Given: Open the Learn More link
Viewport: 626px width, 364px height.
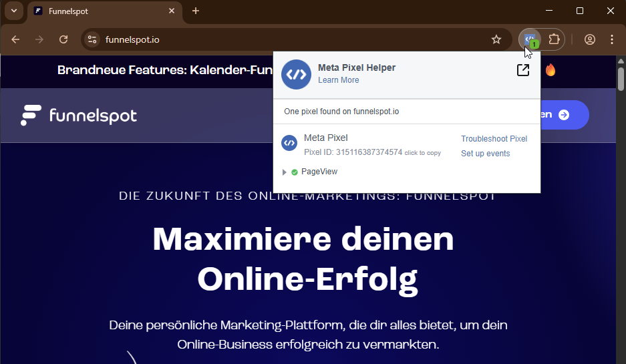Looking at the screenshot, I should [338, 80].
